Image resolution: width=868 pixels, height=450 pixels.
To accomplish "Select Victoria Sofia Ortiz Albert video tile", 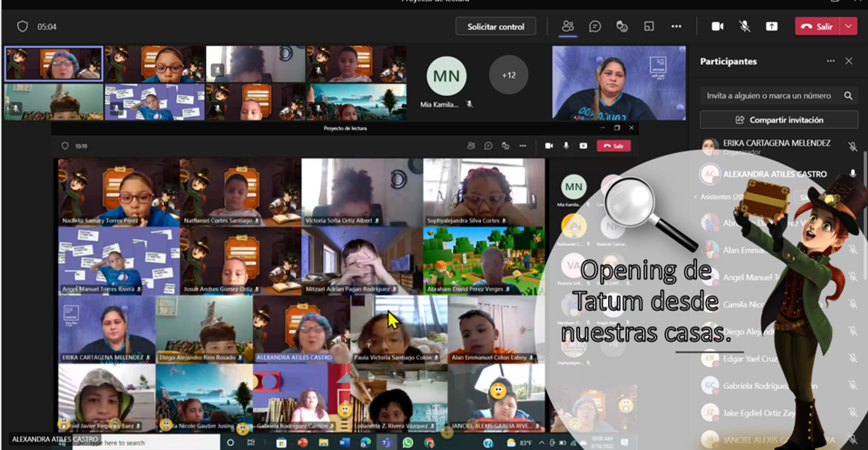I will (362, 192).
